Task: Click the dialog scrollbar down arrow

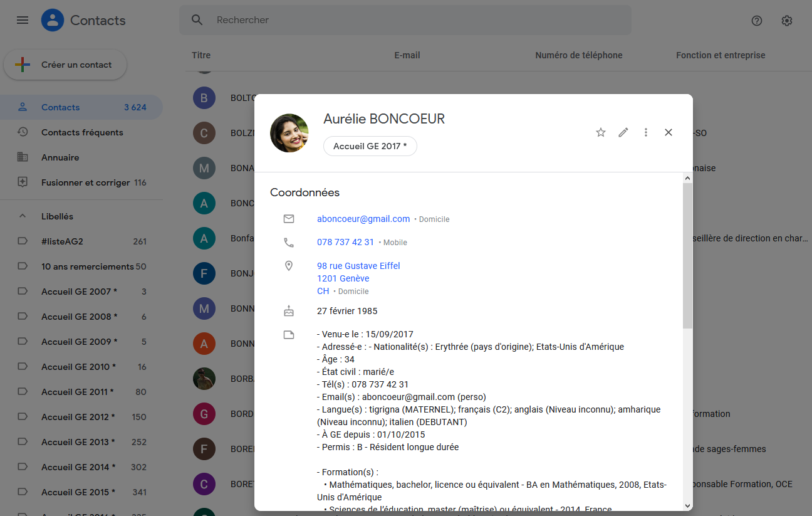Action: click(688, 505)
